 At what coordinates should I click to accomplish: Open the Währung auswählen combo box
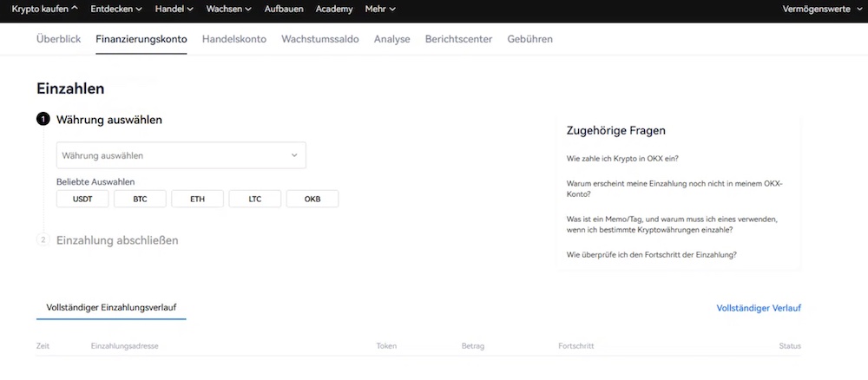(181, 155)
